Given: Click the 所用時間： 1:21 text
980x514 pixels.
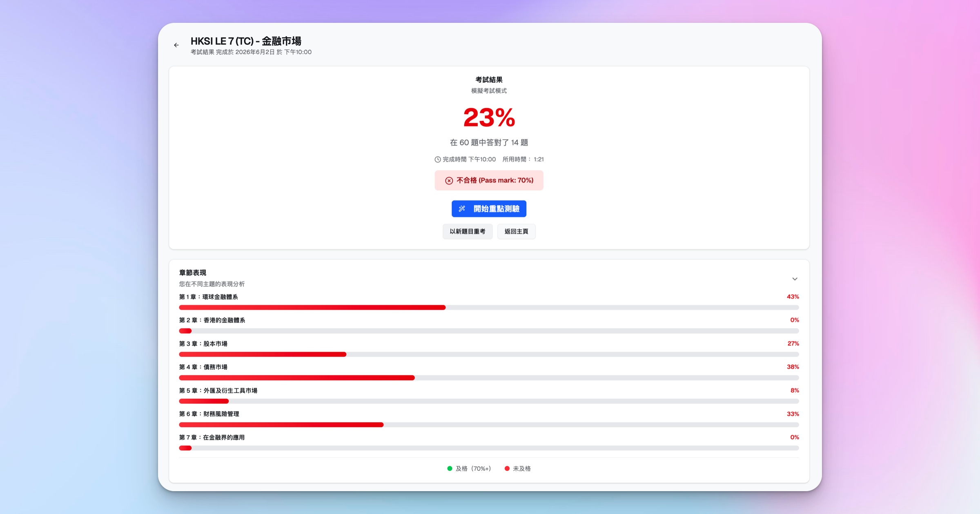Looking at the screenshot, I should coord(523,160).
